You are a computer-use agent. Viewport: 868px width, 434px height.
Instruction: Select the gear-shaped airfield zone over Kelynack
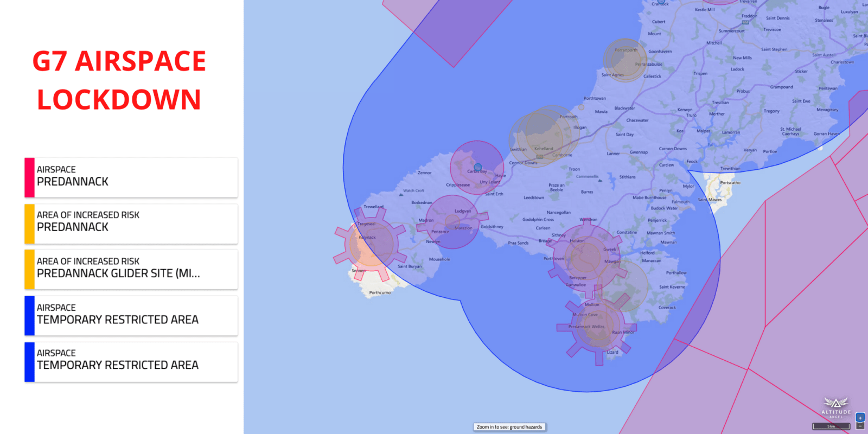(x=371, y=244)
